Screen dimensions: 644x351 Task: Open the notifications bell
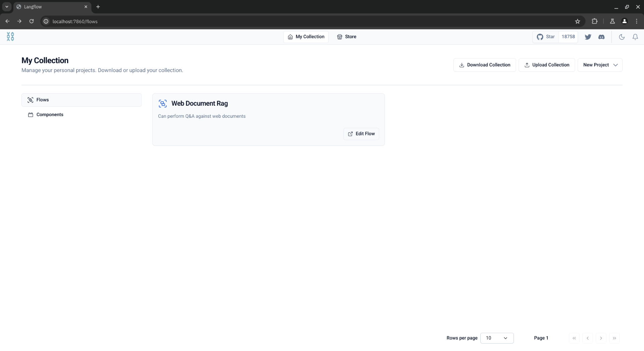click(636, 37)
